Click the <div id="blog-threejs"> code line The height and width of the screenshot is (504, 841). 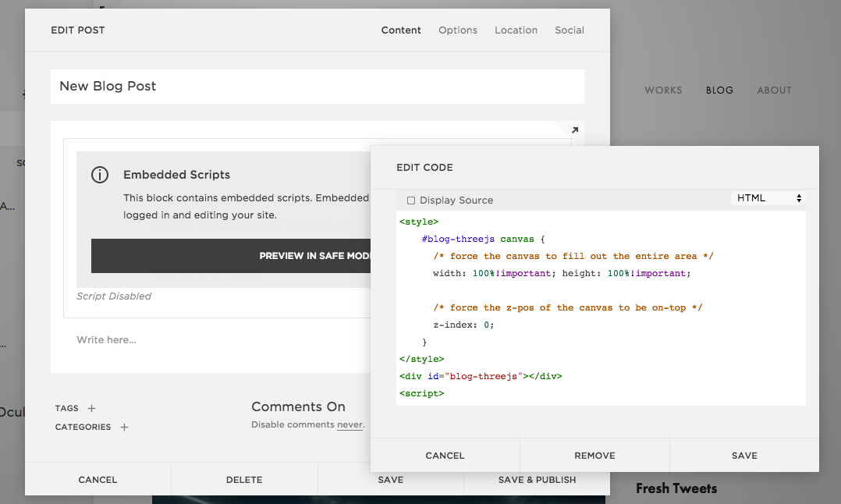click(481, 376)
